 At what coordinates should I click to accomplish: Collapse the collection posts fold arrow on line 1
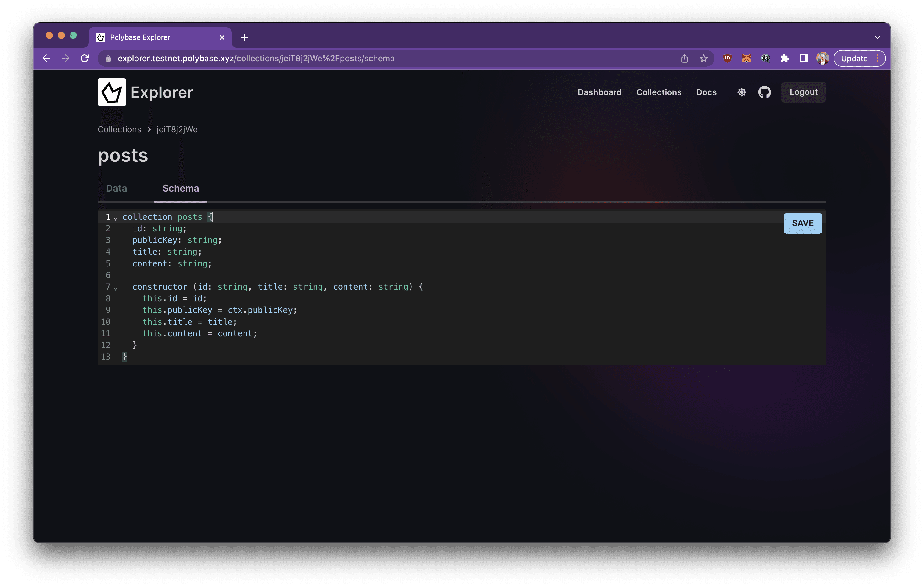tap(115, 219)
